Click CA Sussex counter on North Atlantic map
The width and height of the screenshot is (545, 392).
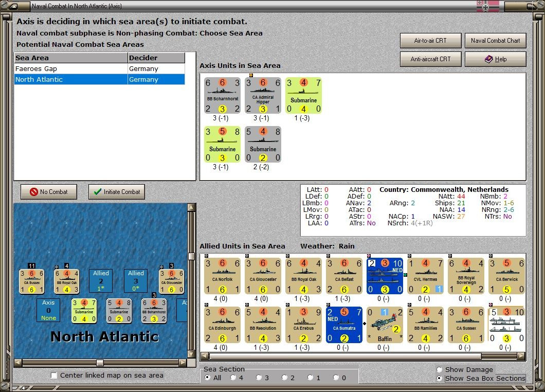click(x=32, y=281)
